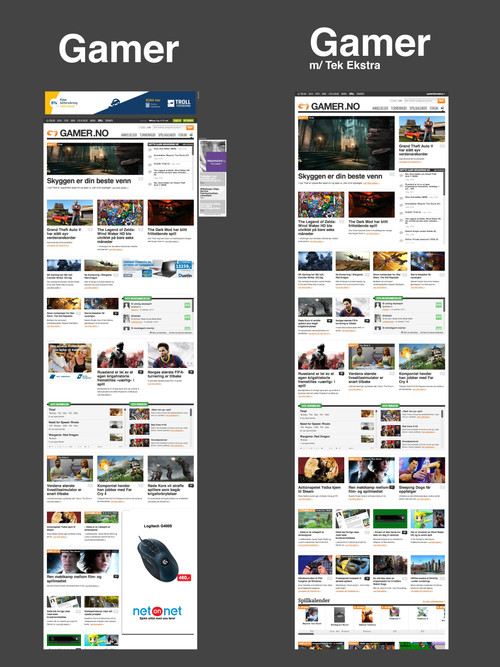Click orange search button on the ad-supported page

click(x=190, y=127)
